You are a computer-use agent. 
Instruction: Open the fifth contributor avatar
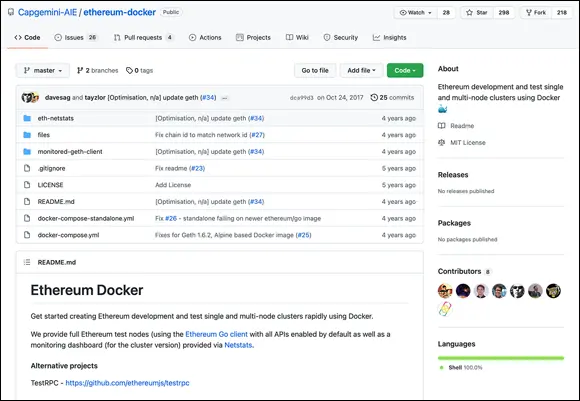point(517,291)
